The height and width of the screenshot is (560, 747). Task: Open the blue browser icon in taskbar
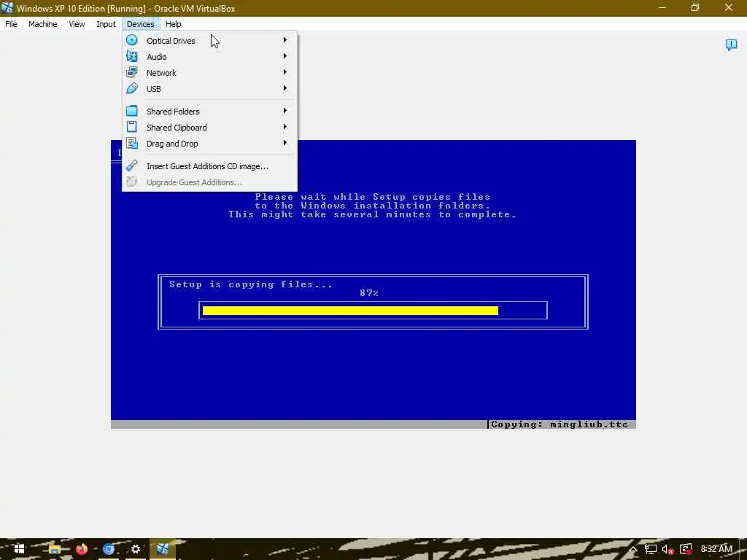click(109, 549)
